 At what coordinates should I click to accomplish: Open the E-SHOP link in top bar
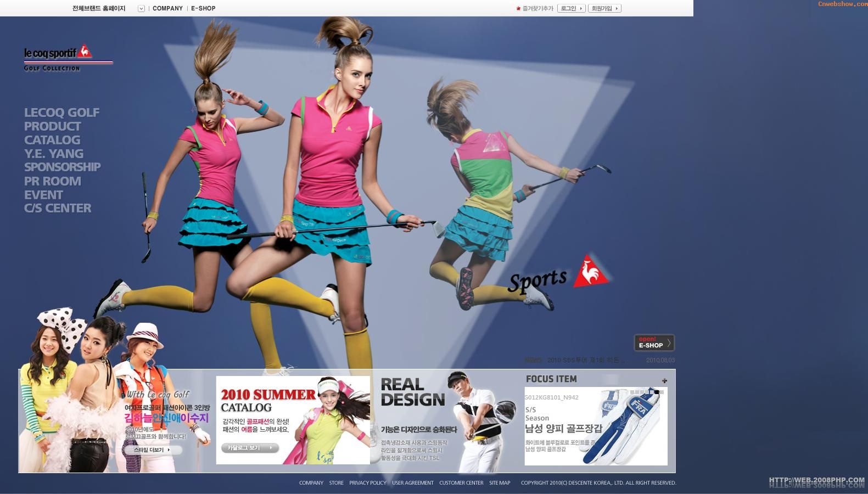[203, 8]
